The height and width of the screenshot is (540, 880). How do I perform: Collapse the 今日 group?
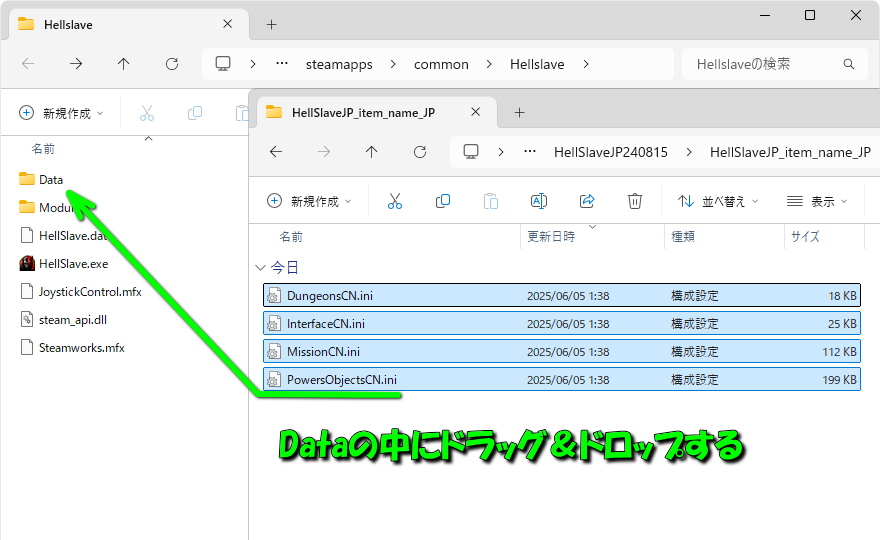point(260,268)
